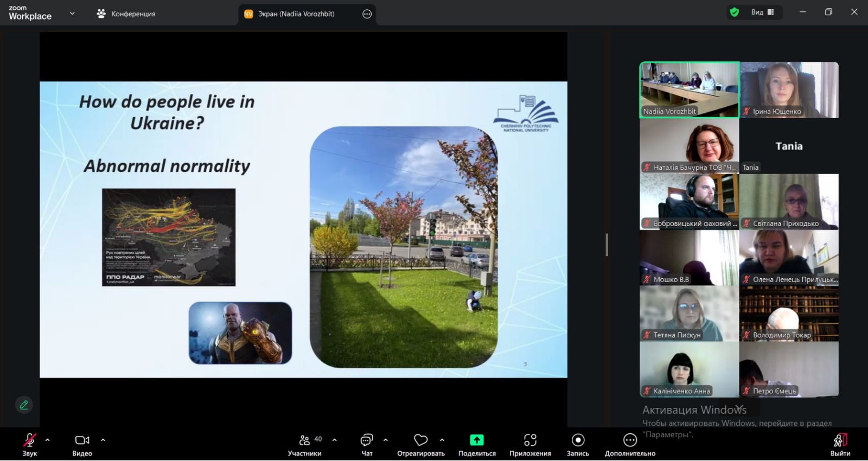Screen dimensions: 868x461
Task: Click the green pencil annotation icon
Action: 24,405
